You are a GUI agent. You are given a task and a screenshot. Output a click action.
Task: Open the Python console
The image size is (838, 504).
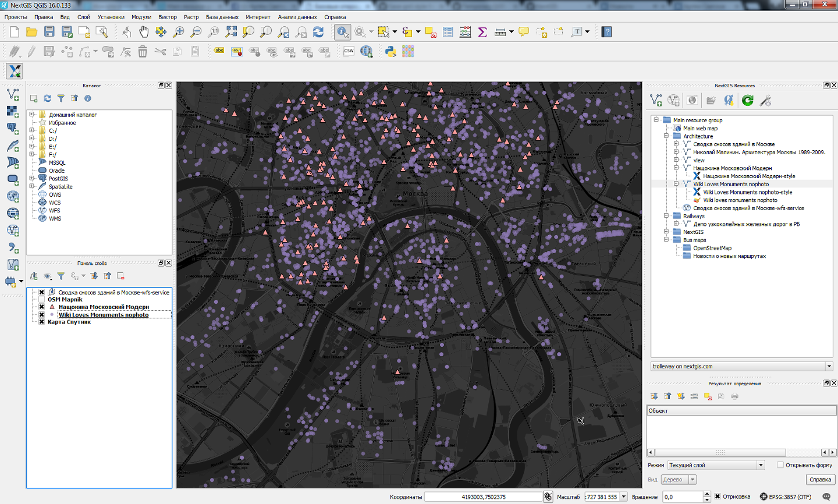[390, 52]
